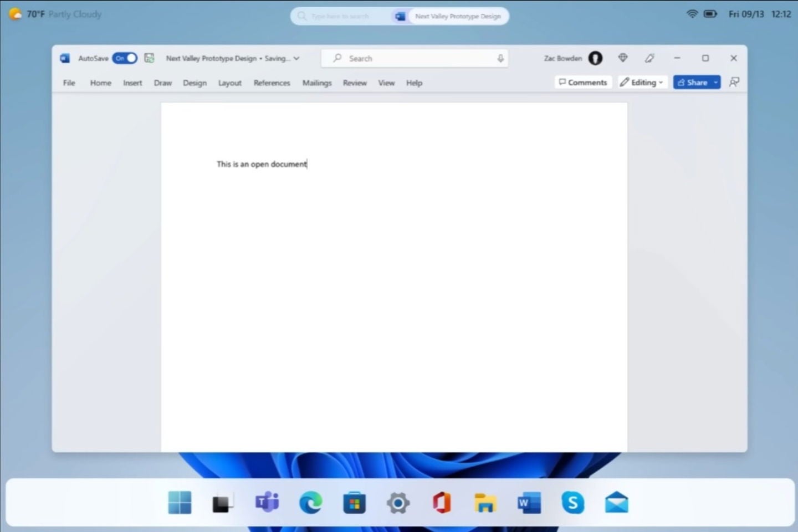This screenshot has width=798, height=532.
Task: Open the Comments panel
Action: point(583,82)
